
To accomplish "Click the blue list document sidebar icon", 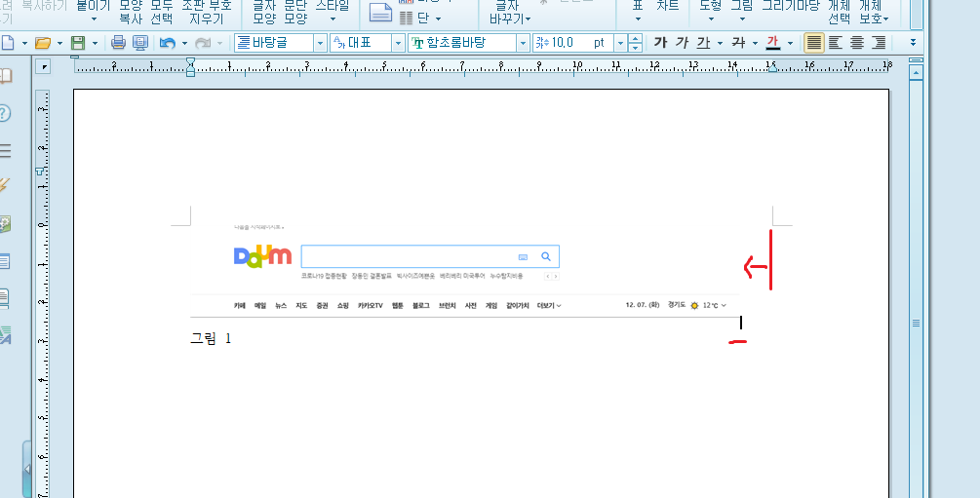I will coord(5,260).
